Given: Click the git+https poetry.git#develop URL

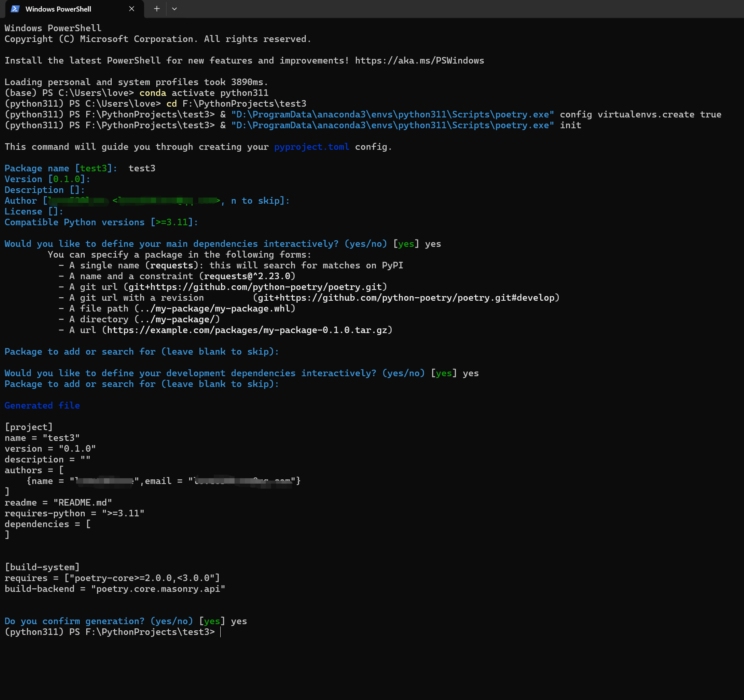Looking at the screenshot, I should click(406, 298).
